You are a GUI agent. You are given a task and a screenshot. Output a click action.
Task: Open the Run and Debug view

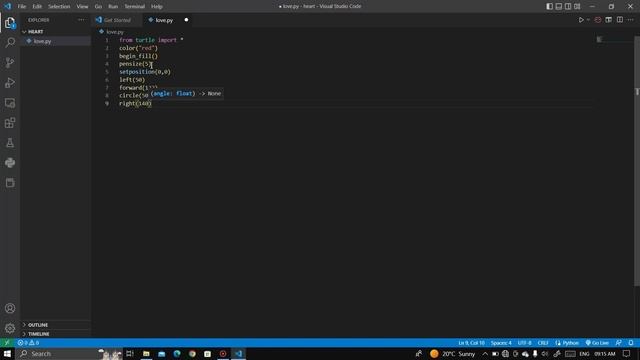point(10,82)
